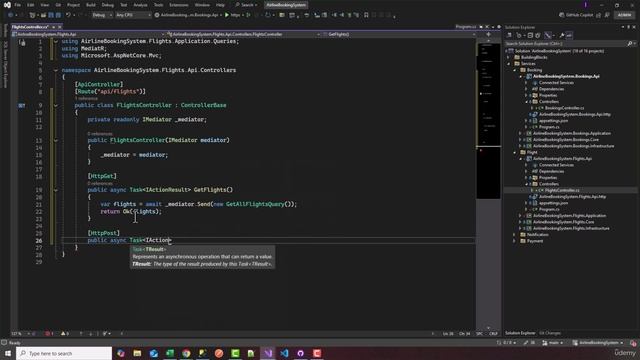Toggle the Solution Explorer nesting/filter highlighted button
The height and width of the screenshot is (360, 640).
[x=548, y=36]
